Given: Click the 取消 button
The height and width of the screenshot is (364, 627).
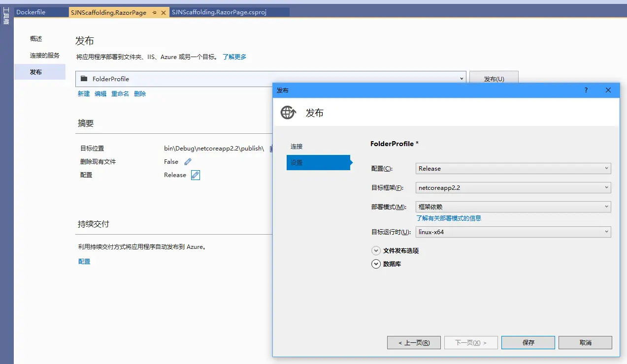Looking at the screenshot, I should click(x=585, y=342).
